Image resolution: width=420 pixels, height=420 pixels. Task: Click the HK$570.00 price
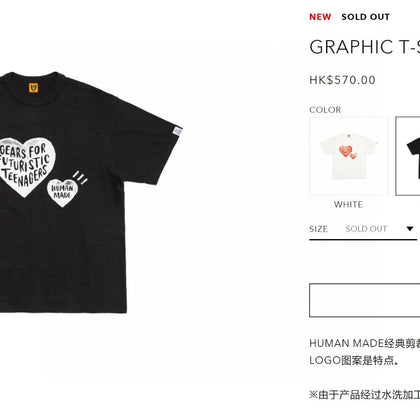(342, 80)
